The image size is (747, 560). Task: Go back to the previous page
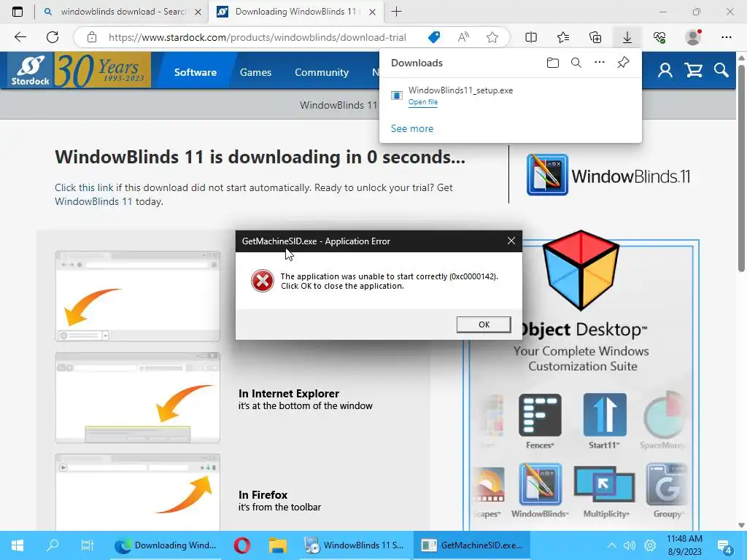(20, 37)
